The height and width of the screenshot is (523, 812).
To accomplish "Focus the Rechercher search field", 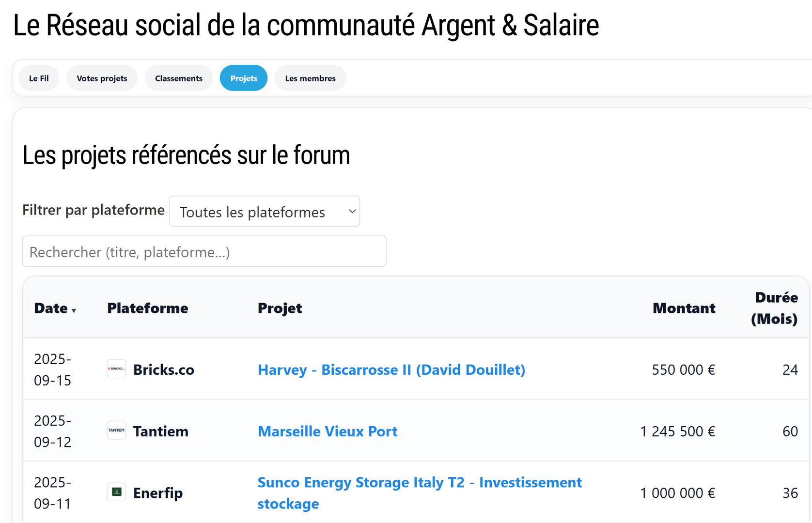I will tap(204, 252).
